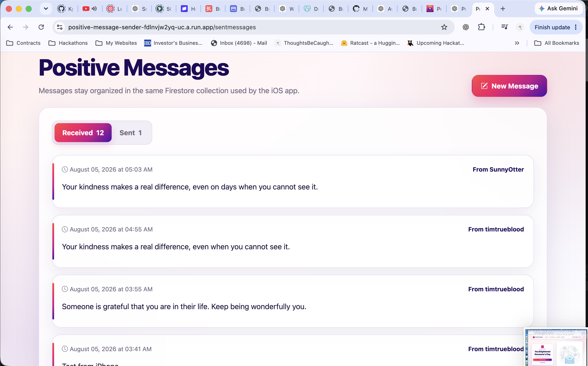This screenshot has height=366, width=588.
Task: Open the screenshot preview thumbnail
Action: coord(556,347)
